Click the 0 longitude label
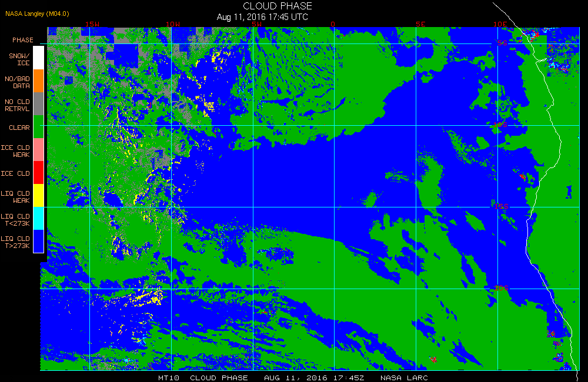This screenshot has height=382, width=588. pyautogui.click(x=333, y=24)
